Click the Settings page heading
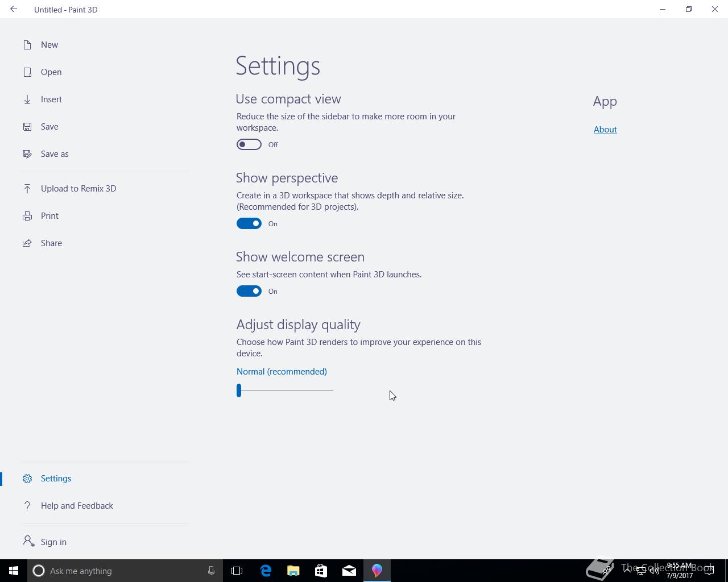Image resolution: width=728 pixels, height=582 pixels. pos(278,66)
